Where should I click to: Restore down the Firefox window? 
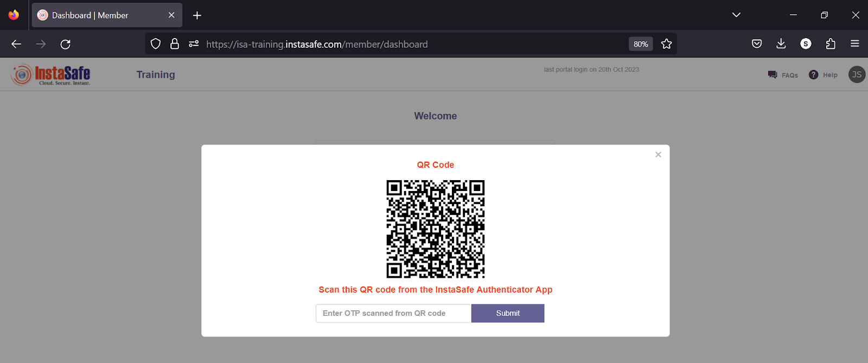click(x=824, y=15)
